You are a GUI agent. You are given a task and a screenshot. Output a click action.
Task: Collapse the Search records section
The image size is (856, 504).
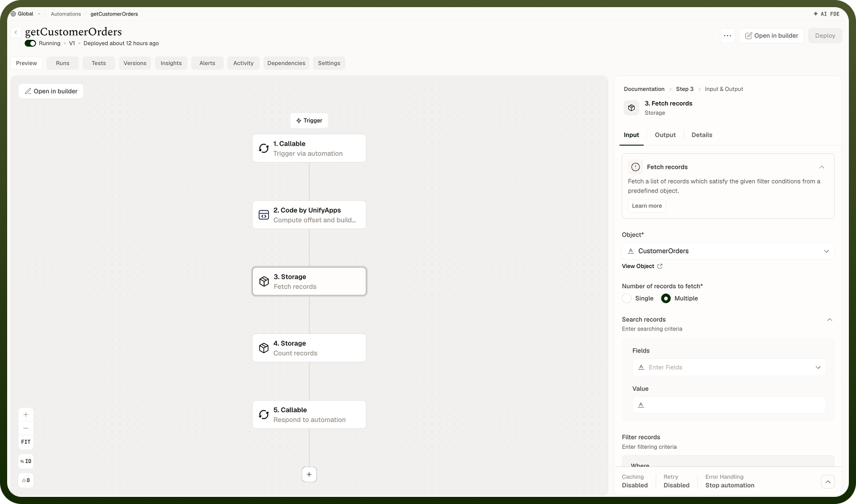click(x=830, y=320)
